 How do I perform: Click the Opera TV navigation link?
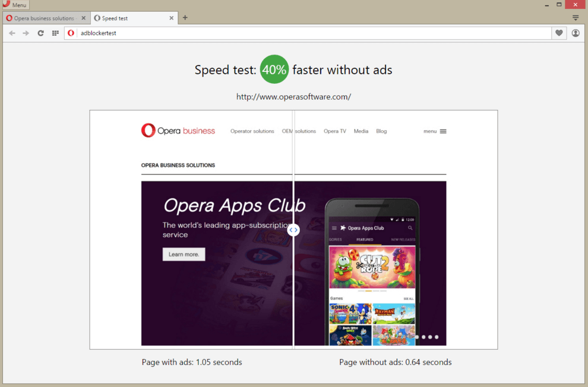(334, 131)
